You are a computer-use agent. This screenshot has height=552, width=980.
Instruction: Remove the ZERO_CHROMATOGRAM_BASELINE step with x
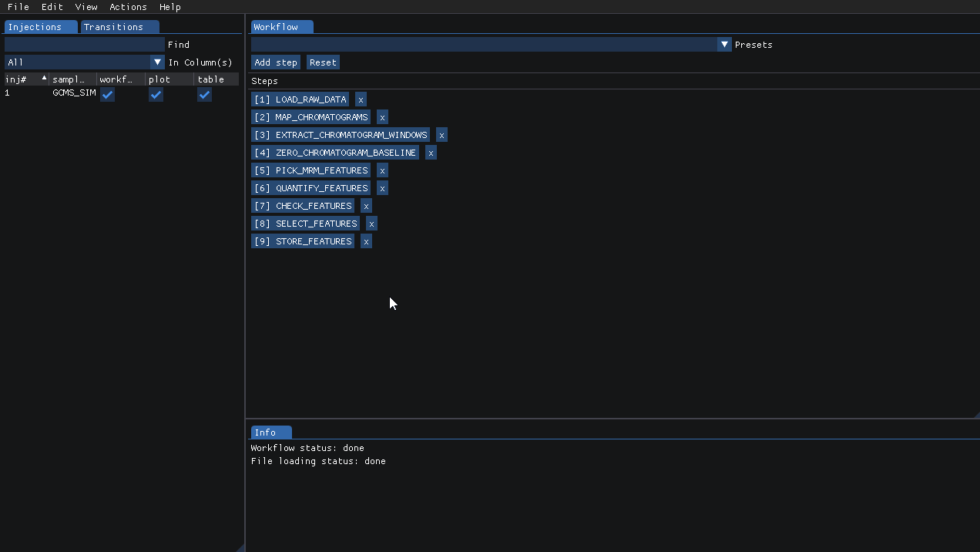[x=431, y=153]
